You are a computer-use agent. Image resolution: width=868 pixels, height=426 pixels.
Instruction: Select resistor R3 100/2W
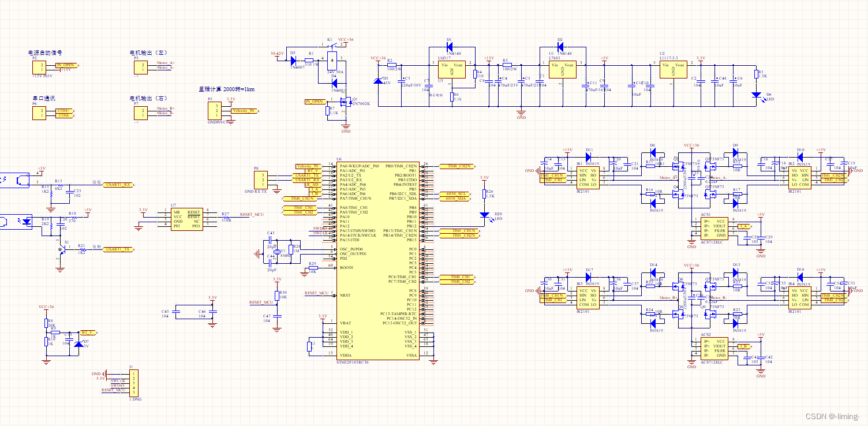pyautogui.click(x=507, y=65)
